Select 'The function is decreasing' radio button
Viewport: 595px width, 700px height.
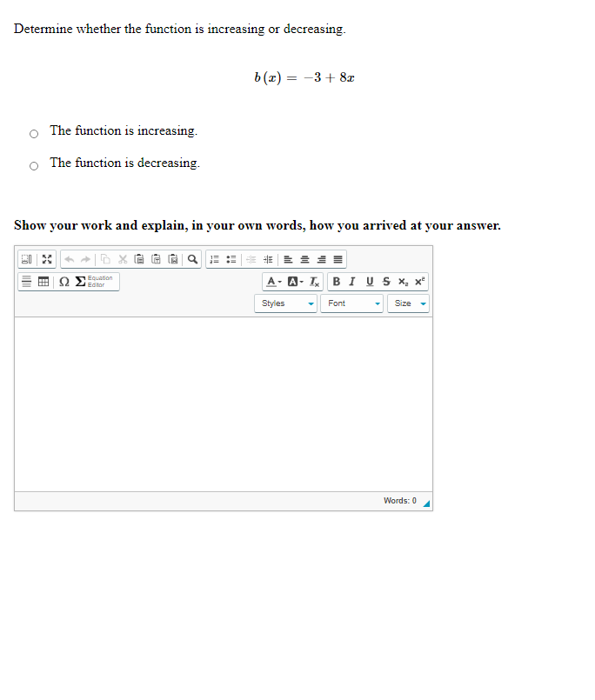pyautogui.click(x=34, y=166)
